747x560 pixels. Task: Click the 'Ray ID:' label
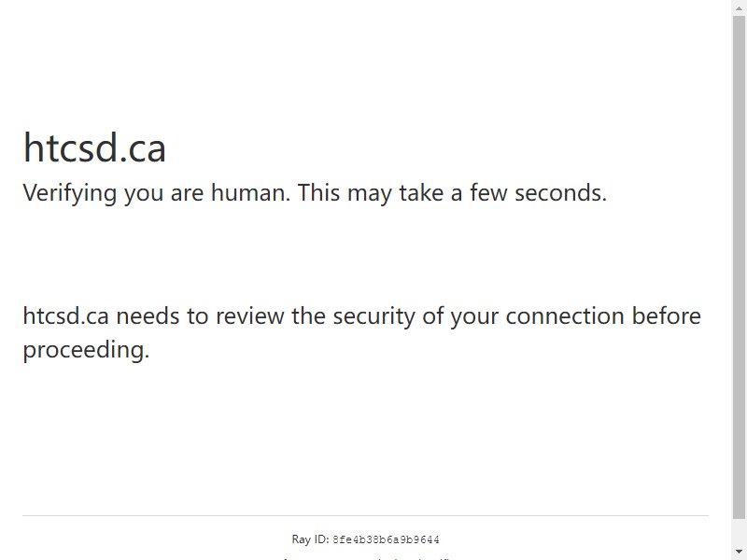(310, 539)
